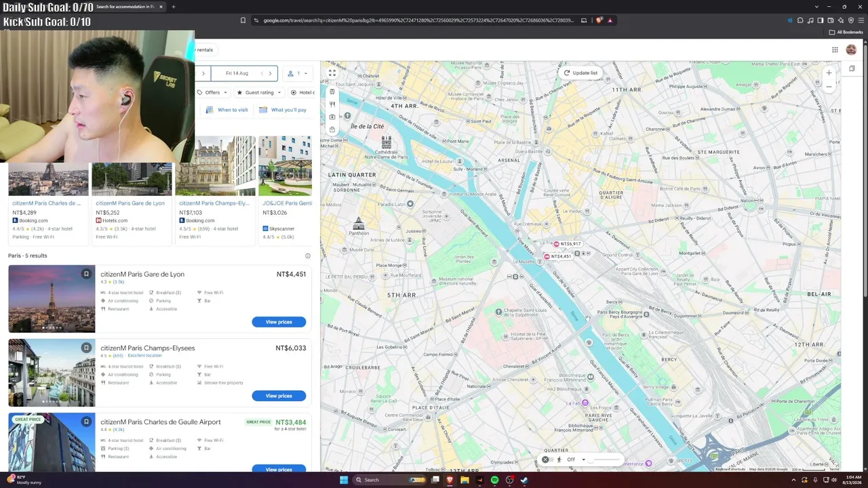Save citizenM Paris Gare de Lyon bookmark
The height and width of the screenshot is (488, 868).
[x=86, y=274]
